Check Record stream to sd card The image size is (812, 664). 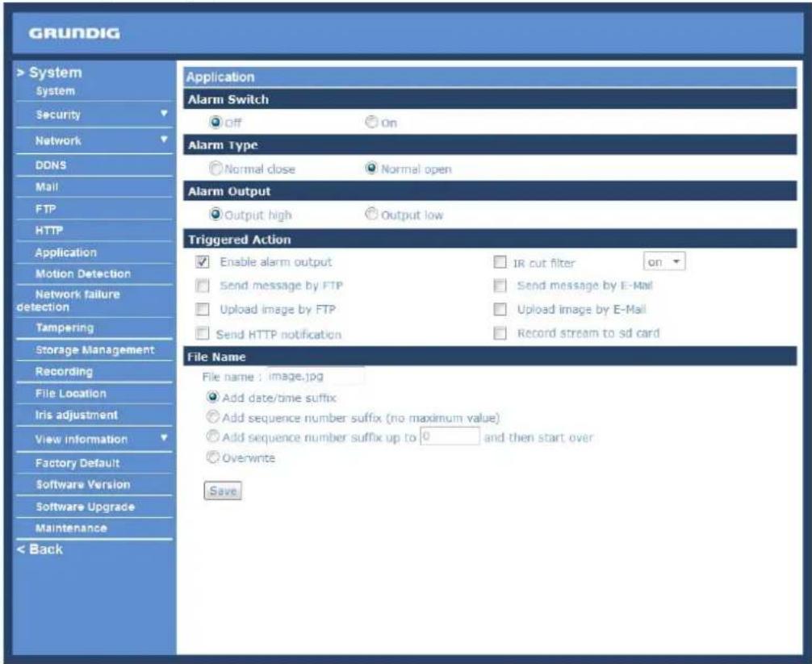(x=500, y=333)
